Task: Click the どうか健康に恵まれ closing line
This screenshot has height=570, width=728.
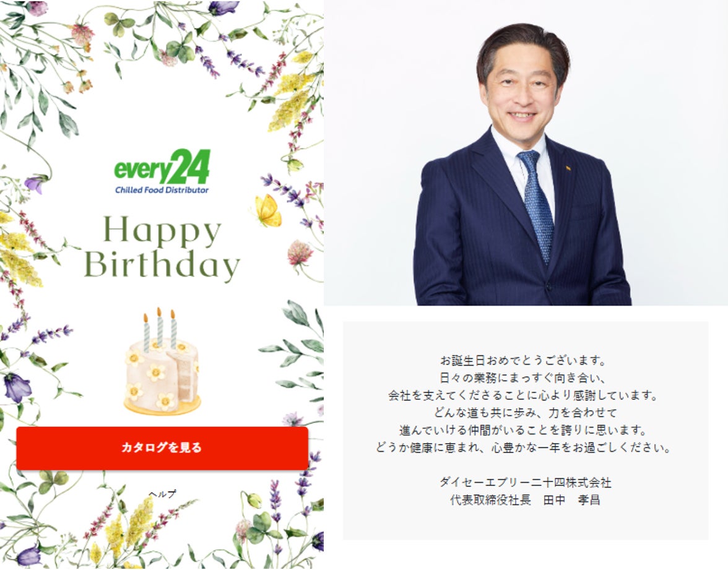Action: pos(523,448)
